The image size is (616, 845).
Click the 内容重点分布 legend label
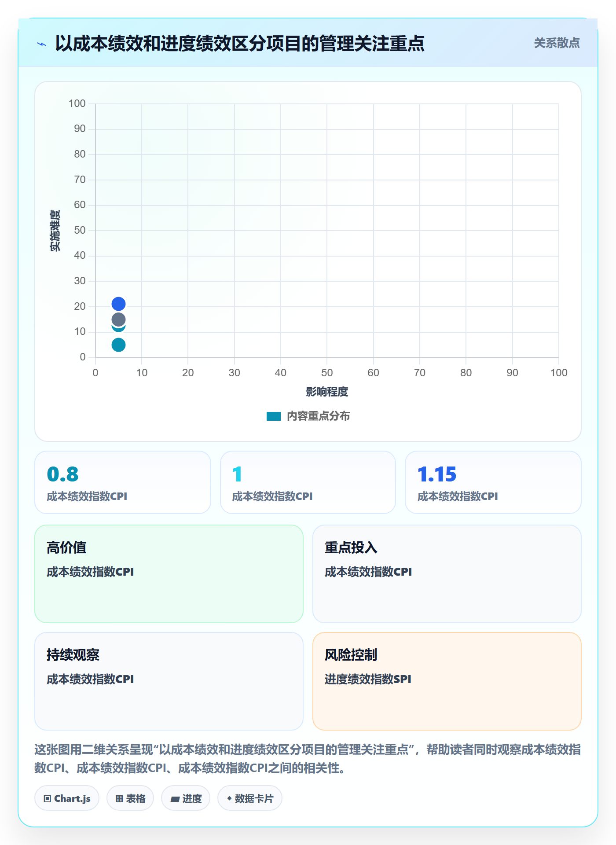318,416
